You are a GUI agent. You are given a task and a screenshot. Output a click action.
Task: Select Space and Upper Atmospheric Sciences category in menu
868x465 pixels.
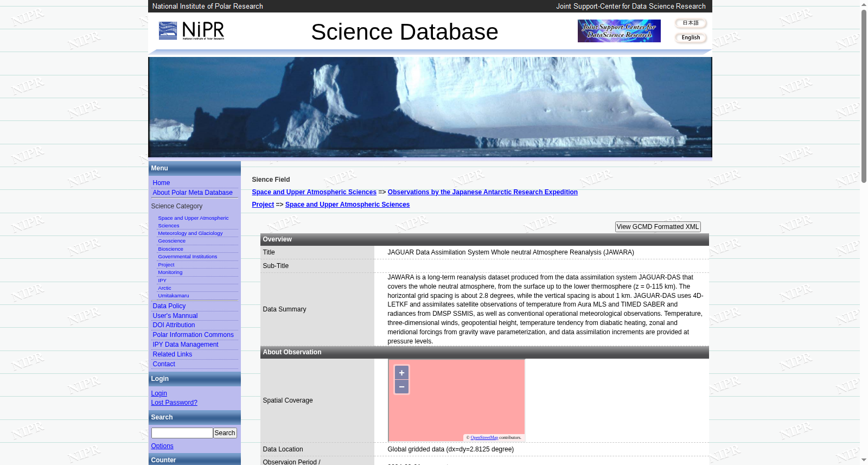(193, 221)
